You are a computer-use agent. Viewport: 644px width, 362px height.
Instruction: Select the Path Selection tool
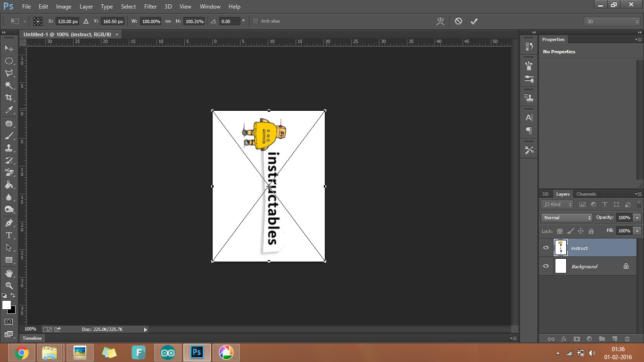click(x=9, y=247)
